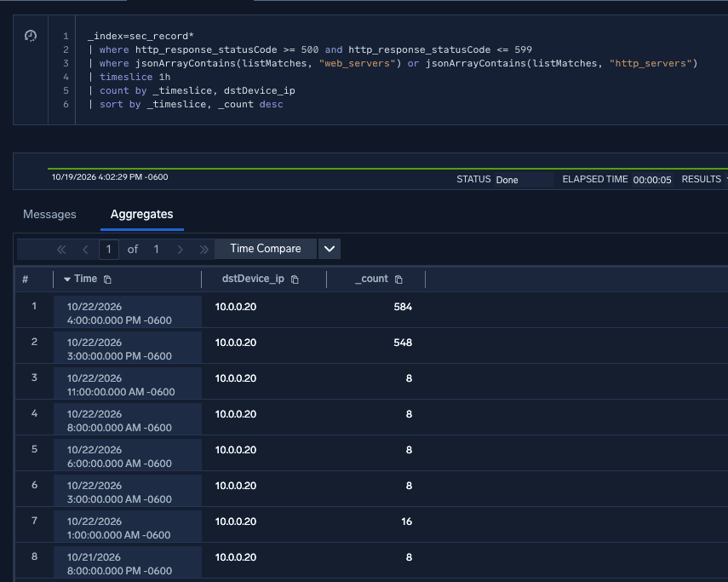Click time cell 4:00:00.000 PM row 1
The image size is (728, 582).
click(128, 312)
